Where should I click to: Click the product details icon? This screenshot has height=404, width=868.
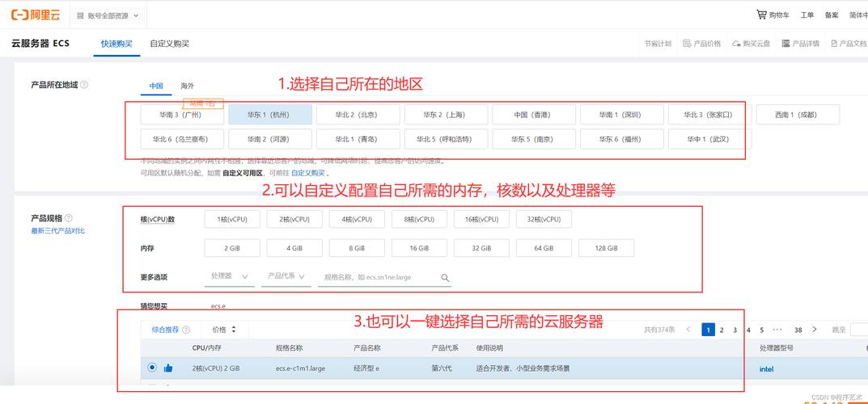pyautogui.click(x=785, y=43)
